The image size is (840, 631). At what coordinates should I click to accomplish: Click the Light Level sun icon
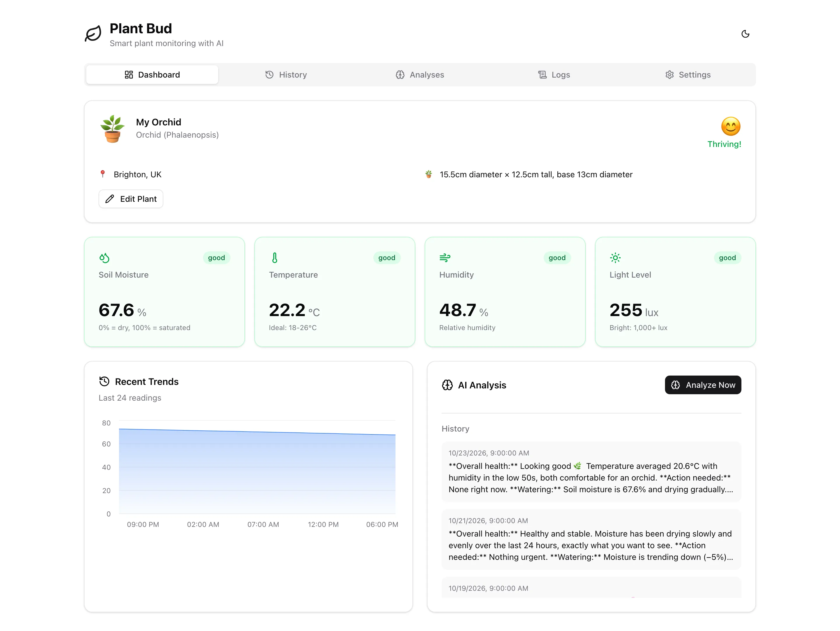click(x=615, y=258)
